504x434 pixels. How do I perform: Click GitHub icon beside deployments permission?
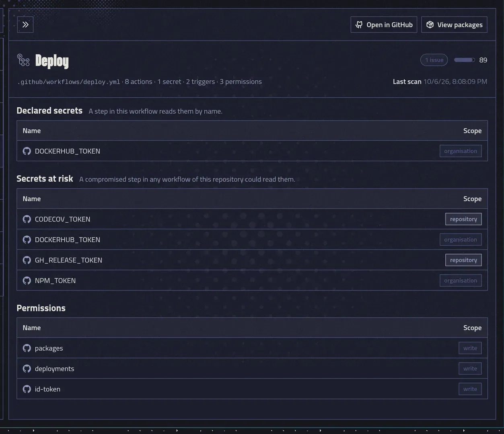[27, 368]
